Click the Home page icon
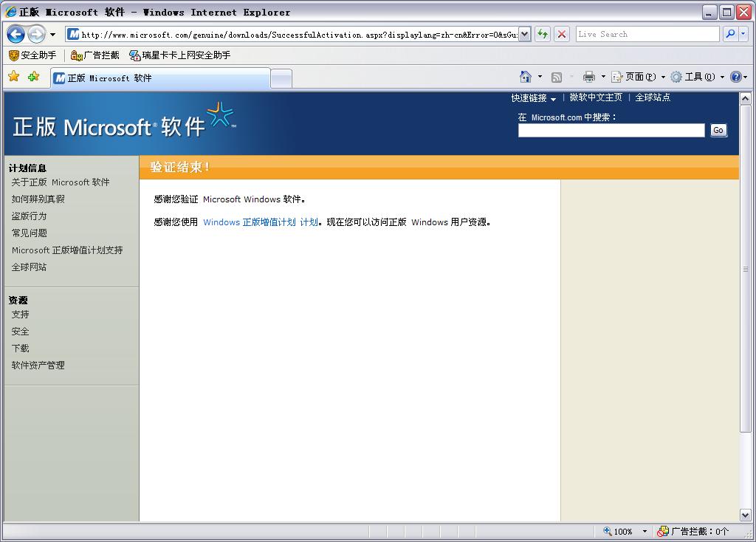Image resolution: width=756 pixels, height=542 pixels. [x=526, y=77]
